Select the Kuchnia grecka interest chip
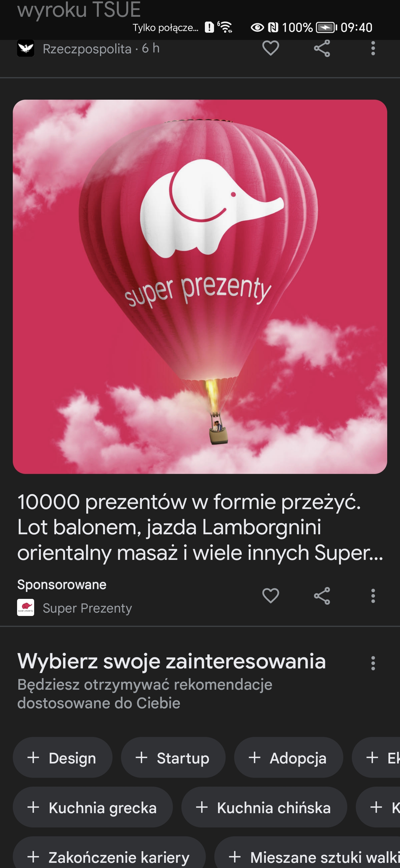This screenshot has width=400, height=868. [x=93, y=807]
